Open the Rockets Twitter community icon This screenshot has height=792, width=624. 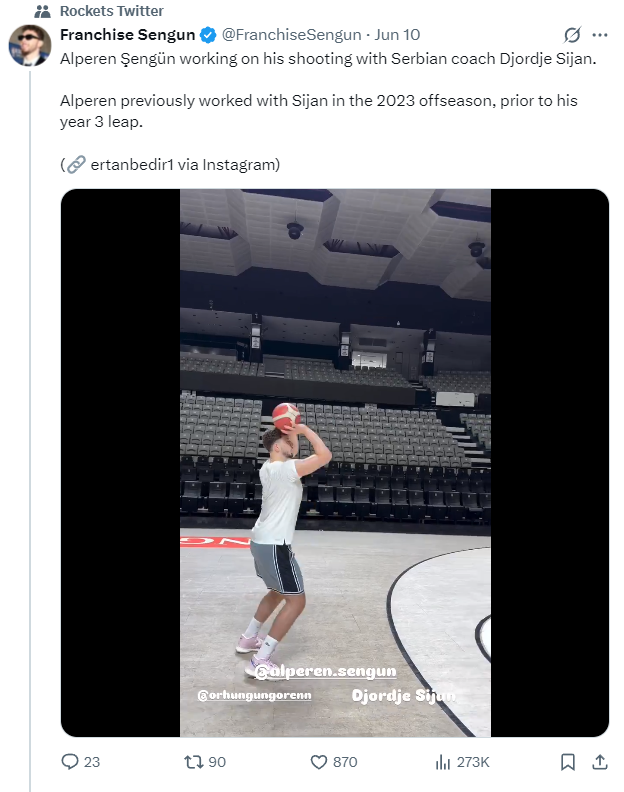42,11
